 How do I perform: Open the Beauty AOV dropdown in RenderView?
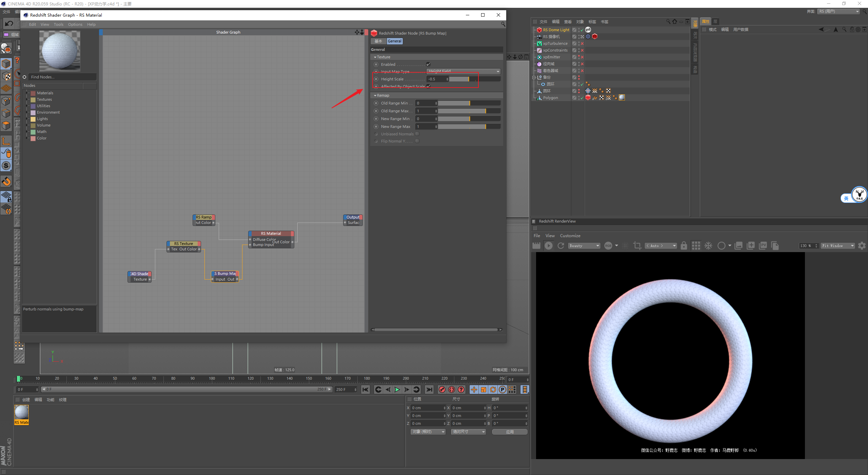click(584, 246)
